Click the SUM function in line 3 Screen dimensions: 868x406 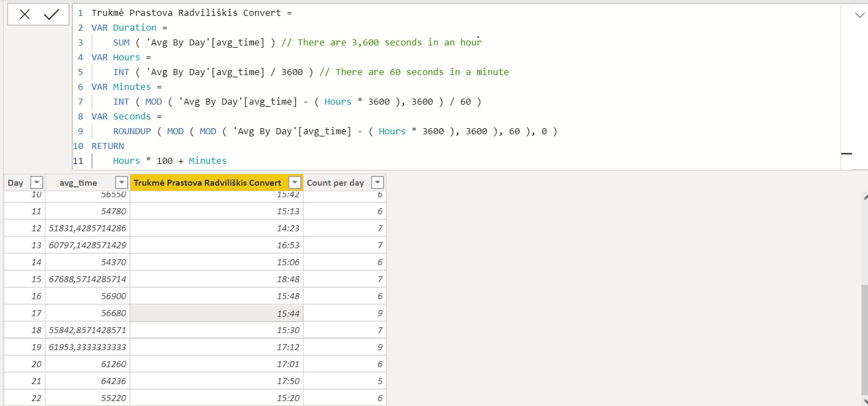(x=121, y=42)
